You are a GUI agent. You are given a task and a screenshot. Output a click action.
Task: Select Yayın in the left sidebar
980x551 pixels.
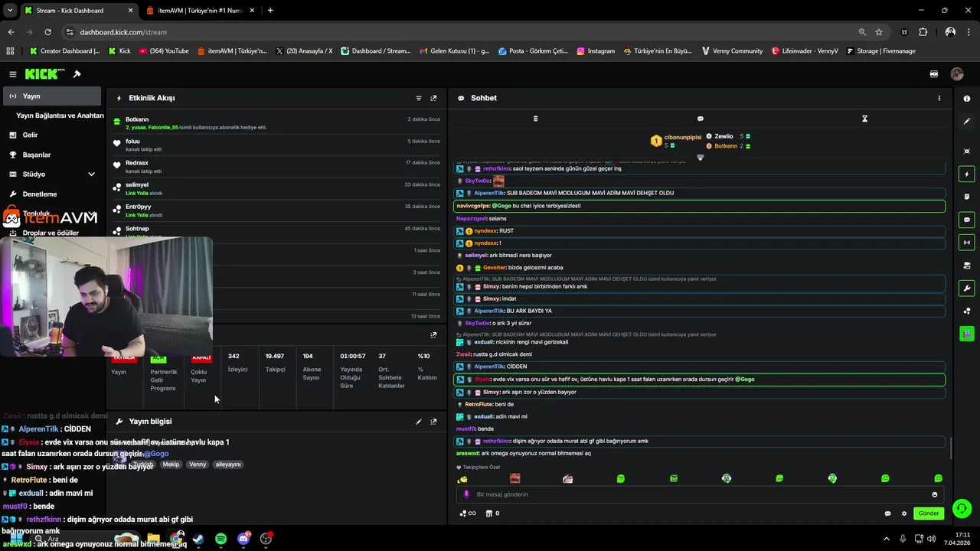pyautogui.click(x=52, y=96)
